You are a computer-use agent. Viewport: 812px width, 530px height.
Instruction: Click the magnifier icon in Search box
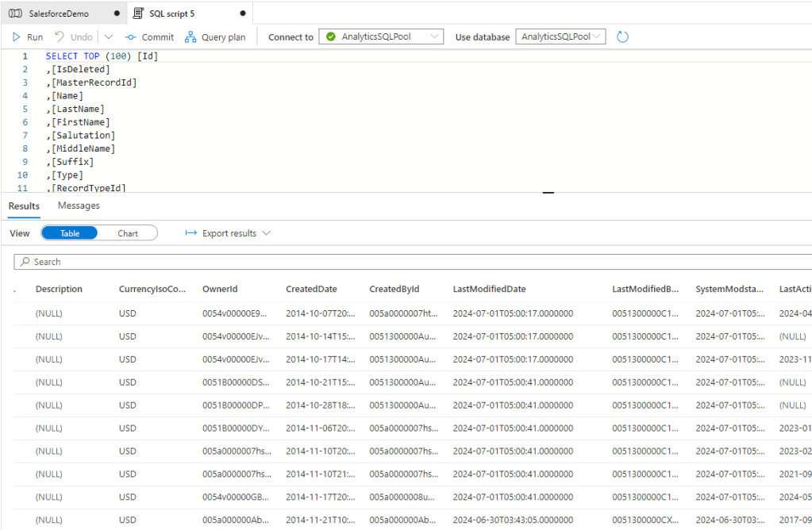(x=26, y=262)
